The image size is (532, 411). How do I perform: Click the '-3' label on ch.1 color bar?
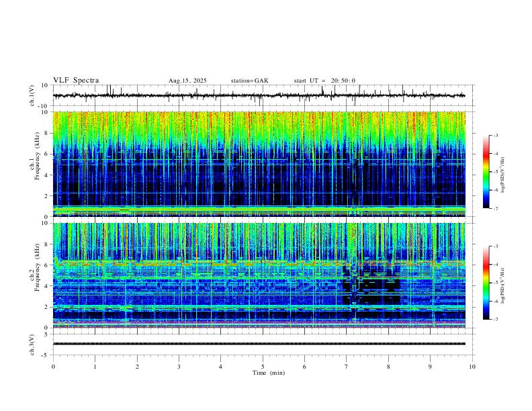(495, 135)
